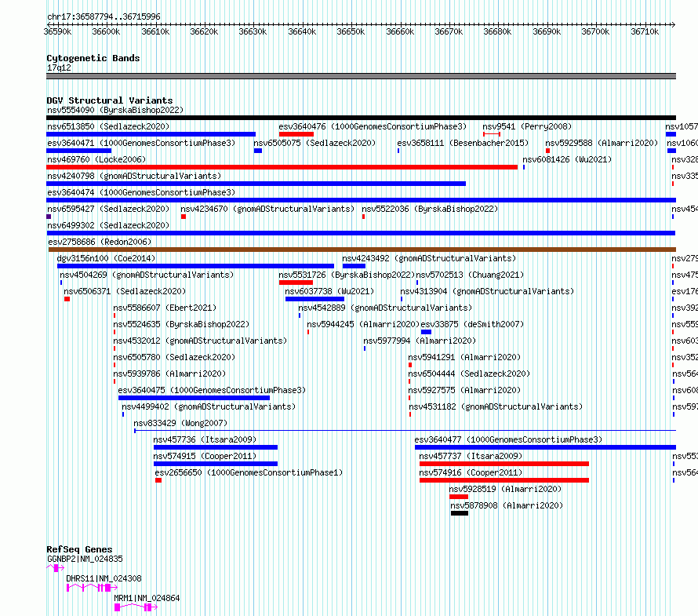Open nsv4532012 (gnomADStructuralVariants) label
Image resolution: width=698 pixels, height=616 pixels.
200,341
